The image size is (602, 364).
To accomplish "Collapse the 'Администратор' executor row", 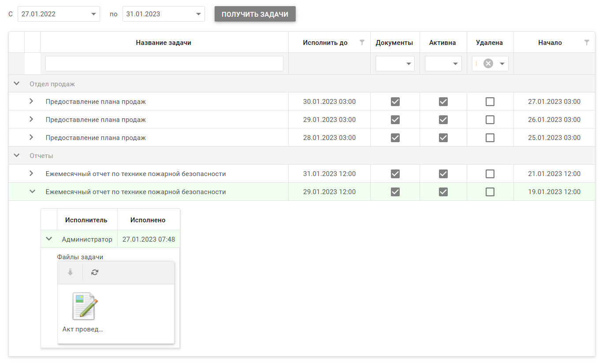I will click(49, 239).
